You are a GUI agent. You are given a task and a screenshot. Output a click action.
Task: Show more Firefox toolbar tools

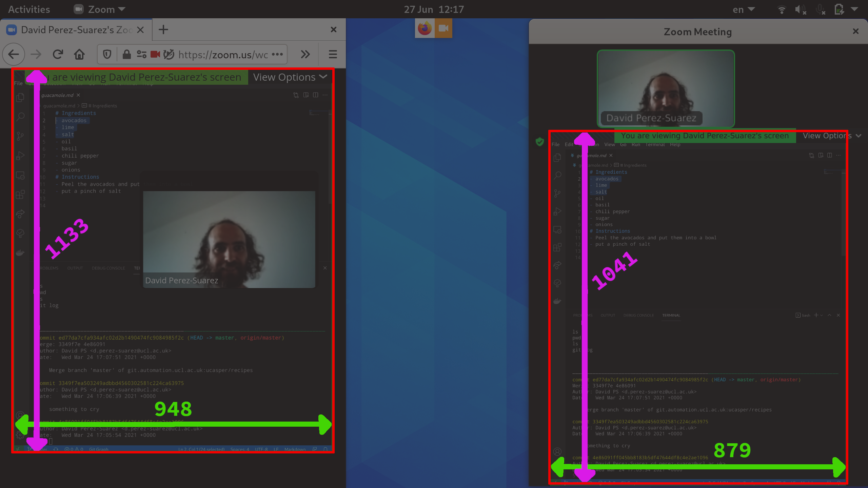(305, 54)
